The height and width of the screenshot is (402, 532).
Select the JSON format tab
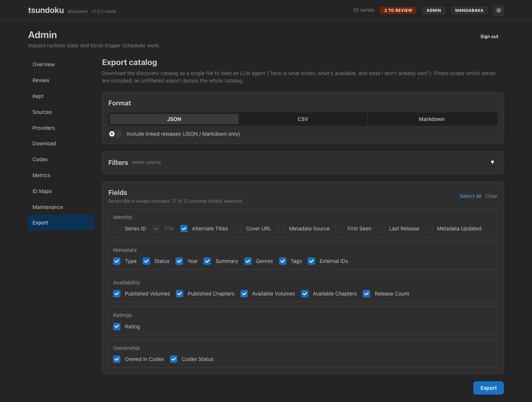(174, 119)
